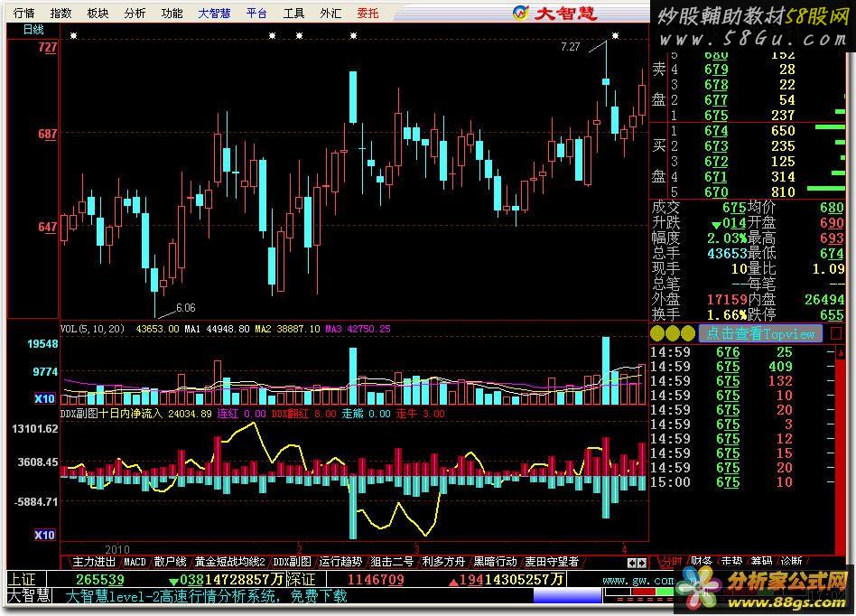Switch to the 运行趋势 tab
This screenshot has height=616, width=856.
[x=340, y=562]
